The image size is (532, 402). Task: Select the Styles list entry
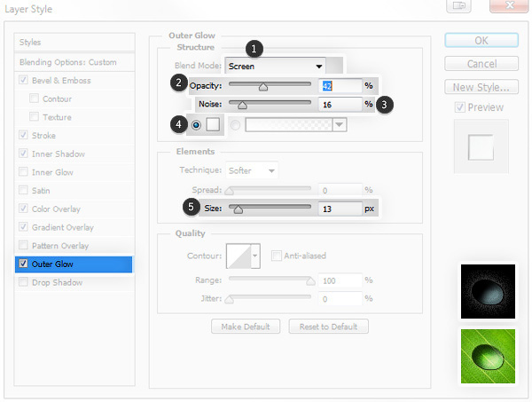point(74,42)
